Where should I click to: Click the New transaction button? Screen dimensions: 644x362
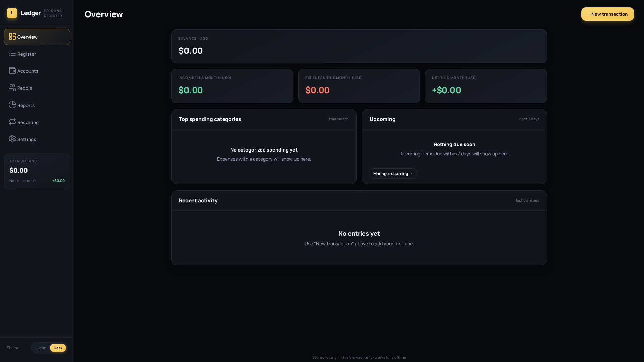(607, 14)
